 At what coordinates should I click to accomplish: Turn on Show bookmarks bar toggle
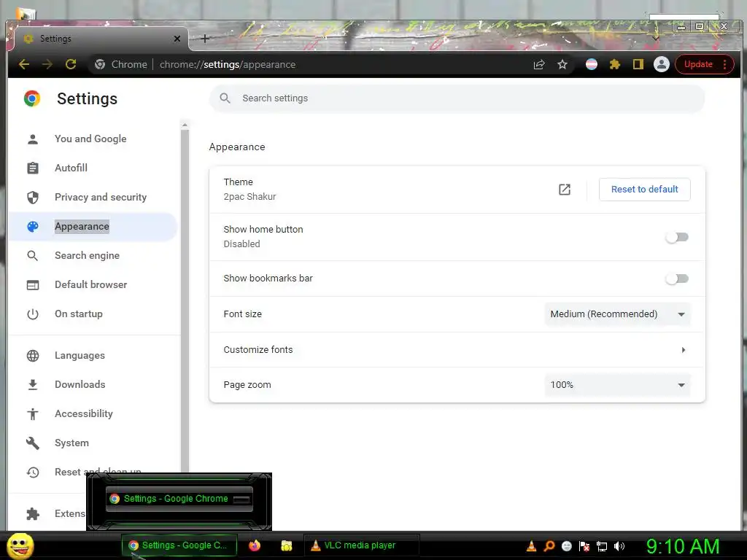[x=677, y=279]
